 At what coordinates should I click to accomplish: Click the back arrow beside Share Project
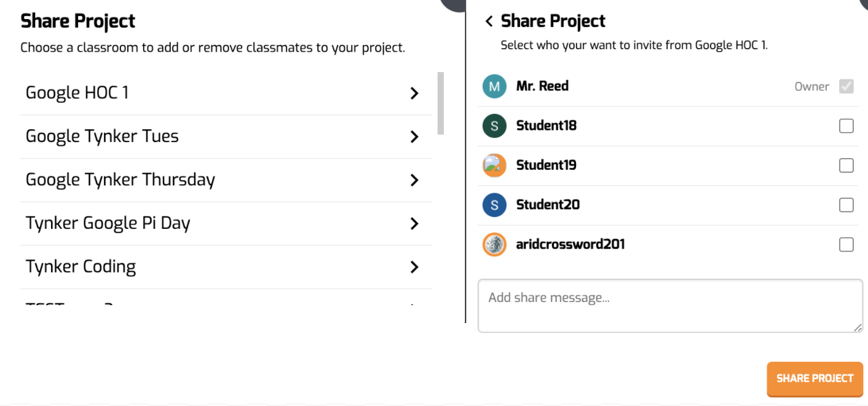coord(489,22)
